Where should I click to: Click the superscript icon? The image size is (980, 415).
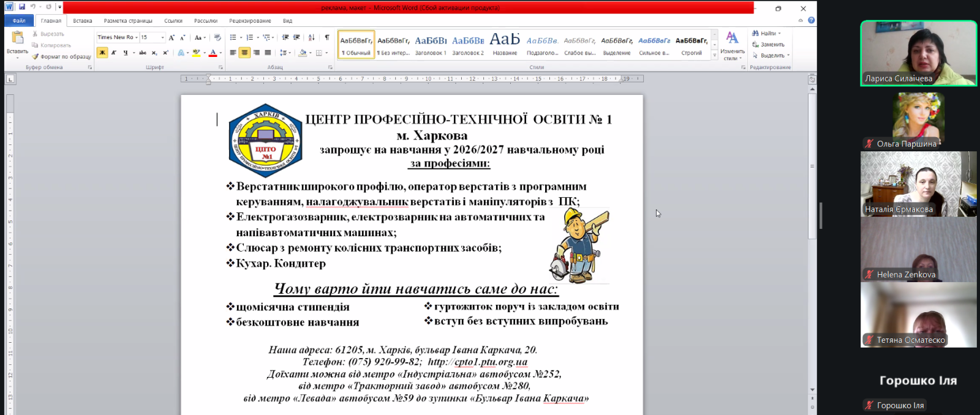[165, 53]
